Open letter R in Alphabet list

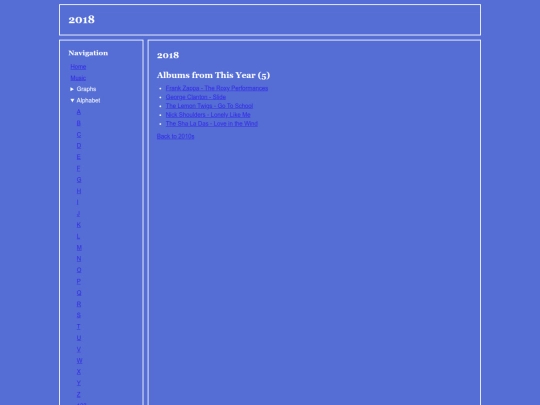[x=79, y=304]
